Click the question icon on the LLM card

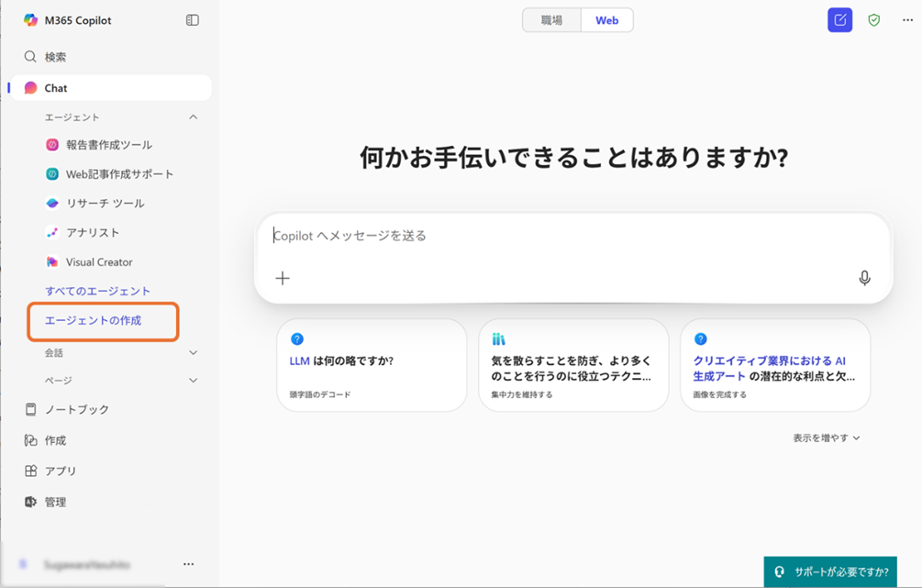point(297,338)
